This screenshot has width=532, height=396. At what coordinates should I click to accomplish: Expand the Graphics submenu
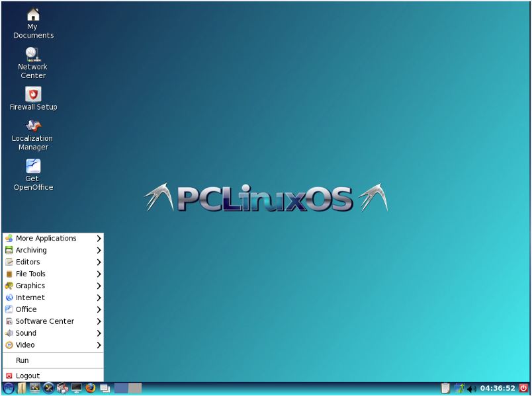30,286
